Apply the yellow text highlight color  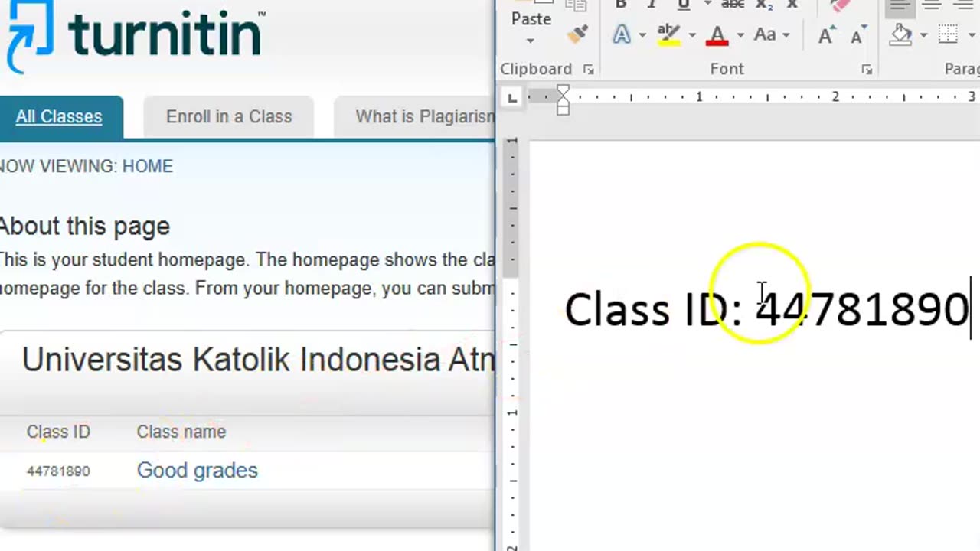pos(669,34)
